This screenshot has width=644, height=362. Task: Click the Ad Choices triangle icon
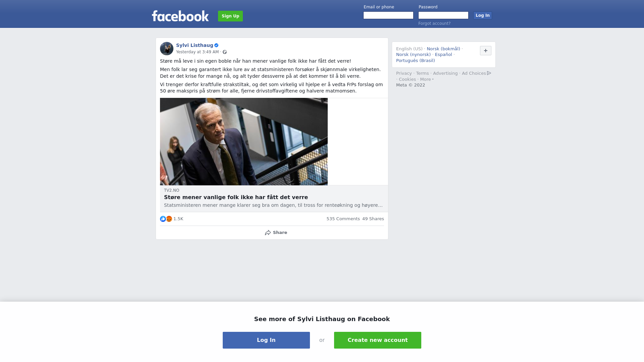point(489,73)
